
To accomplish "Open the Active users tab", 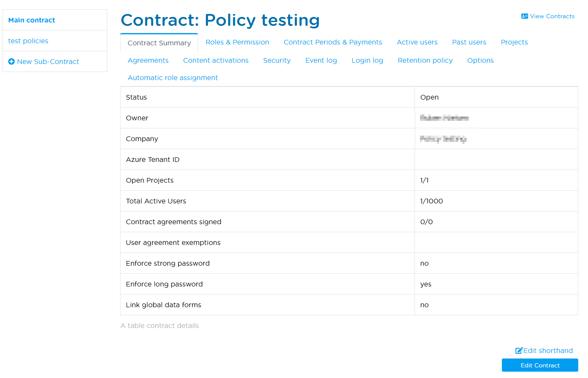I will [x=417, y=42].
